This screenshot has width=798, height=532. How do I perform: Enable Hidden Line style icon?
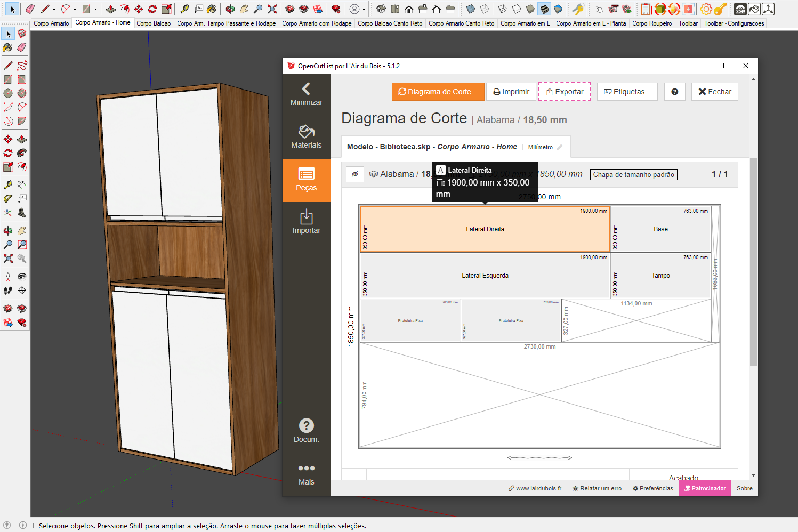[x=517, y=9]
